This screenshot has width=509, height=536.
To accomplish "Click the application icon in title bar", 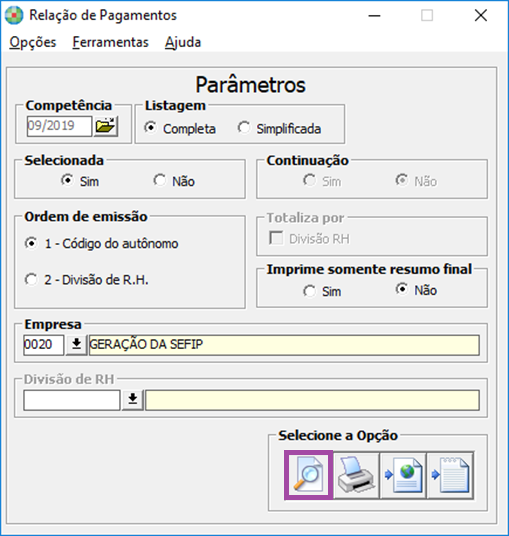I will 14,15.
